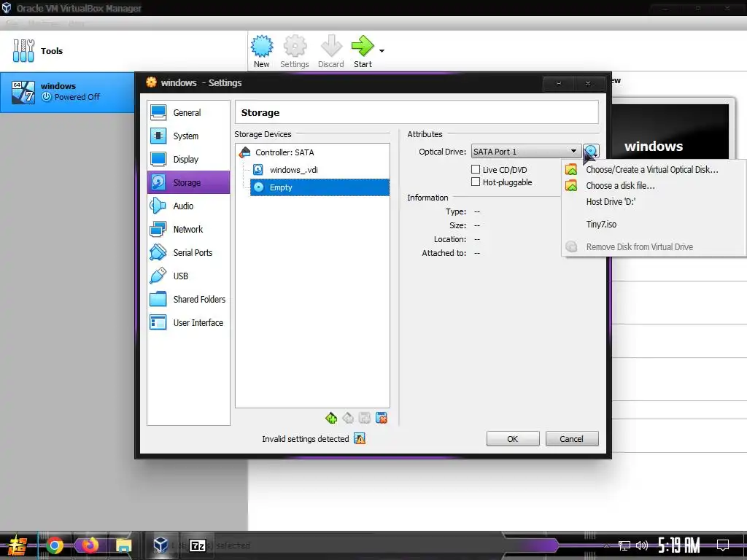
Task: Open the User Interface settings category
Action: 188,322
